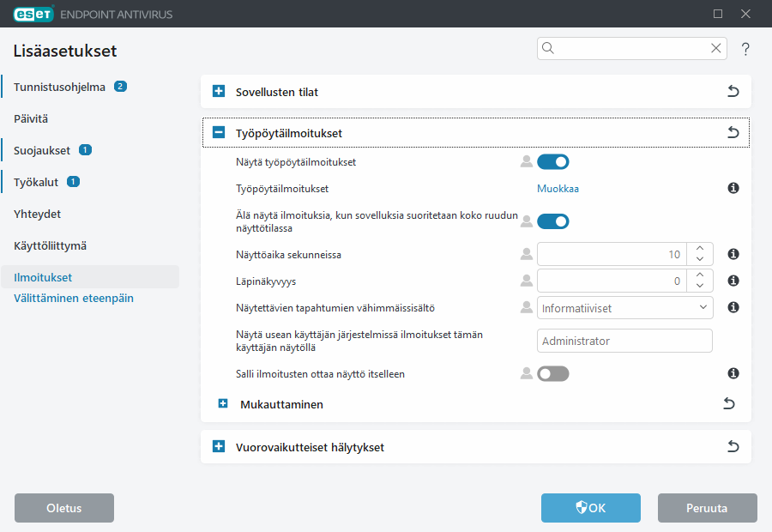Click the badge showing 1 on Suojaukset
This screenshot has width=772, height=532.
pos(85,150)
